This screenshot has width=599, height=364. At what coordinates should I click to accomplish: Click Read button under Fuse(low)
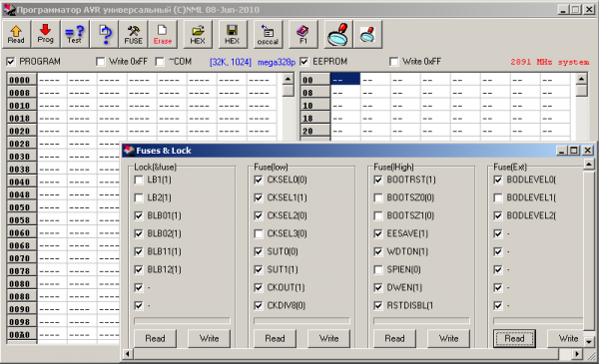point(275,338)
